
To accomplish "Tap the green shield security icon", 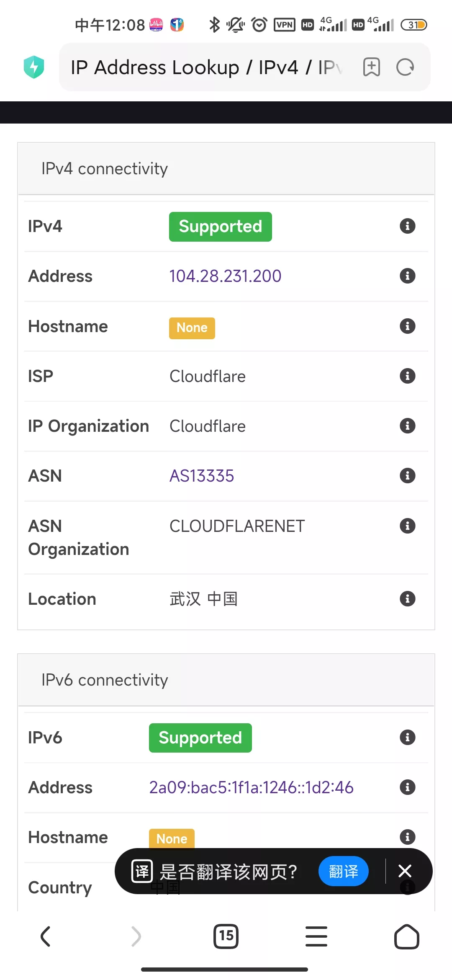I will tap(34, 67).
